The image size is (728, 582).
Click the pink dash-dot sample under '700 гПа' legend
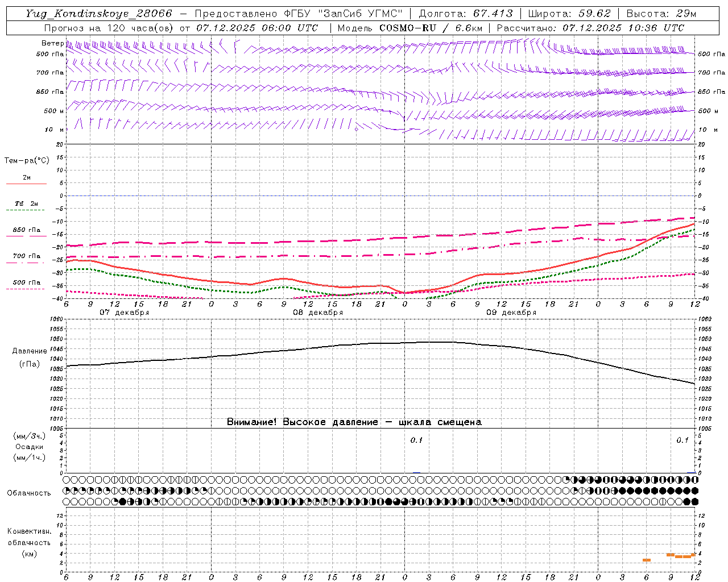click(25, 263)
